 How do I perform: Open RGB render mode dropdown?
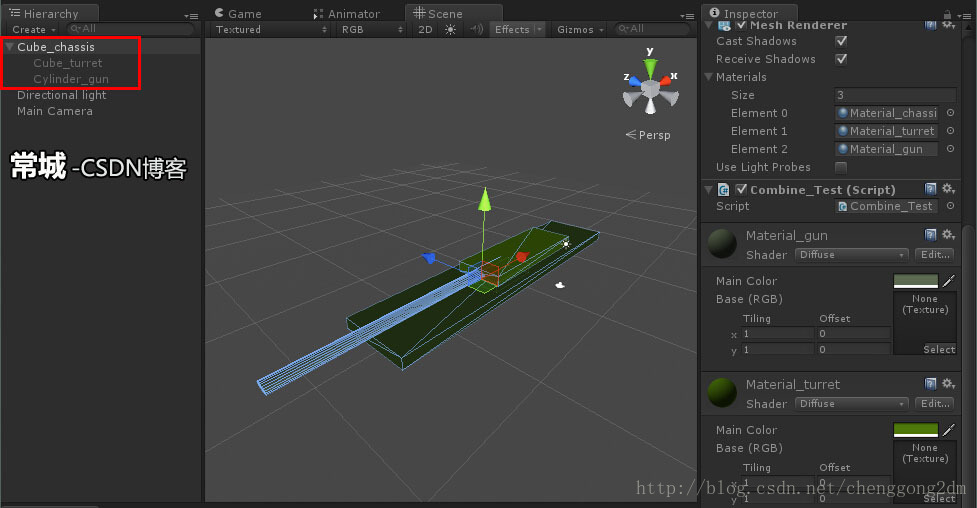click(371, 29)
